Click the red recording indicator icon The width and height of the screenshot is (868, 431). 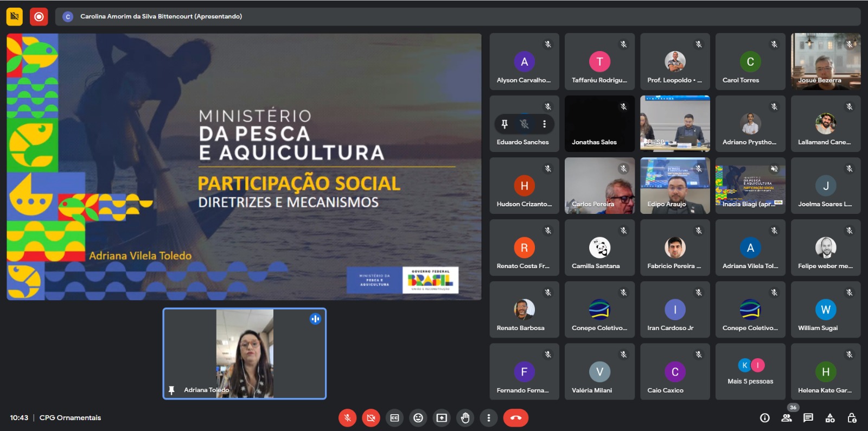tap(39, 16)
